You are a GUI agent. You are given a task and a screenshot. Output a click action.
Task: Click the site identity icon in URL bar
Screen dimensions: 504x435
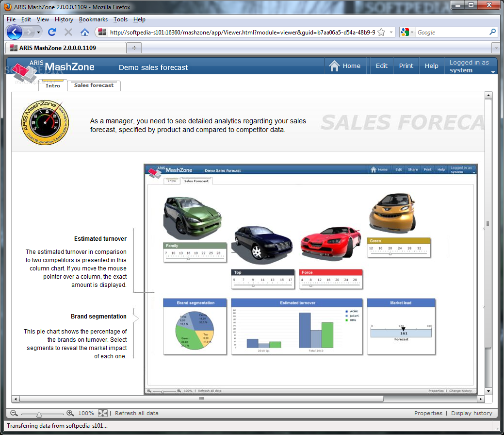point(102,32)
